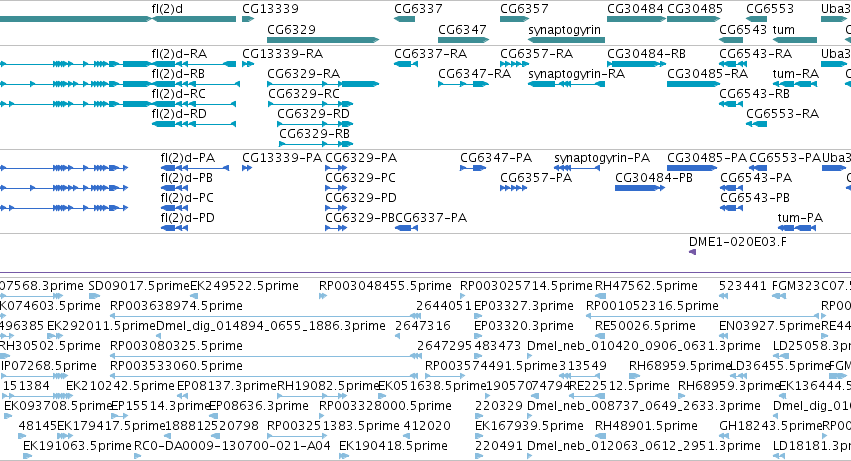Click the RP003048455.5prime EST label
The height and width of the screenshot is (461, 851).
click(385, 286)
